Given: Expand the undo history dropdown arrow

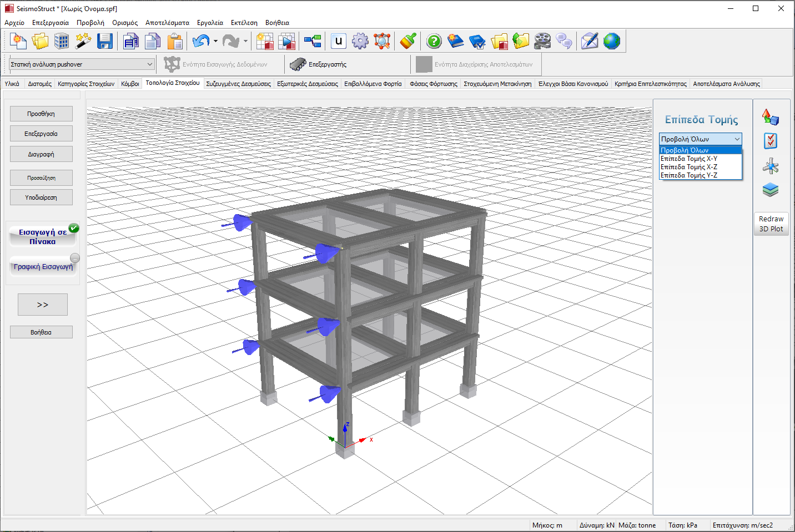Looking at the screenshot, I should (215, 41).
